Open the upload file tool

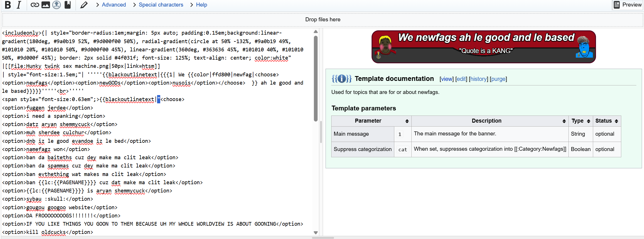pyautogui.click(x=57, y=5)
